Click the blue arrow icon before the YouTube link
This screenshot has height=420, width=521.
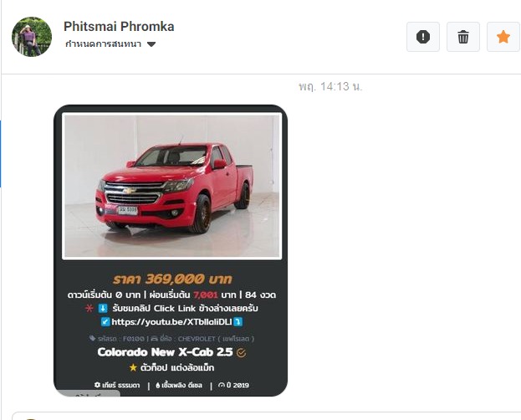coord(105,322)
